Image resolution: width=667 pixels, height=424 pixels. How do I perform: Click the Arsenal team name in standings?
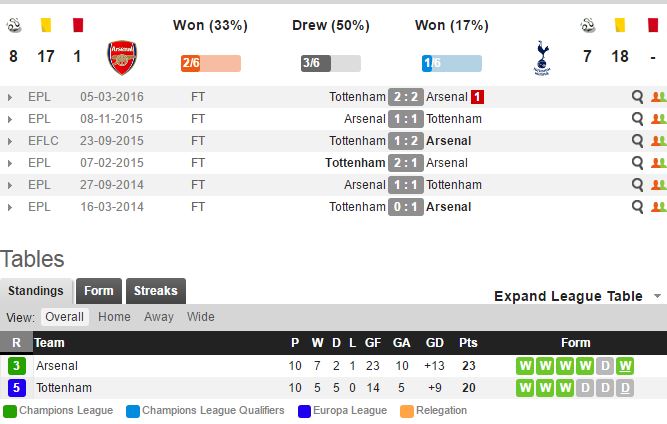(x=56, y=366)
